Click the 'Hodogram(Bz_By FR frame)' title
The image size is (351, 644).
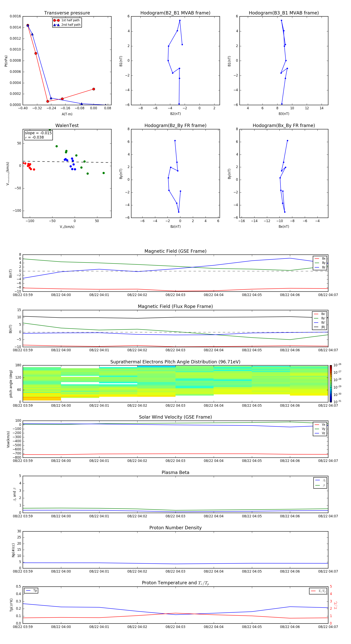pos(175,125)
